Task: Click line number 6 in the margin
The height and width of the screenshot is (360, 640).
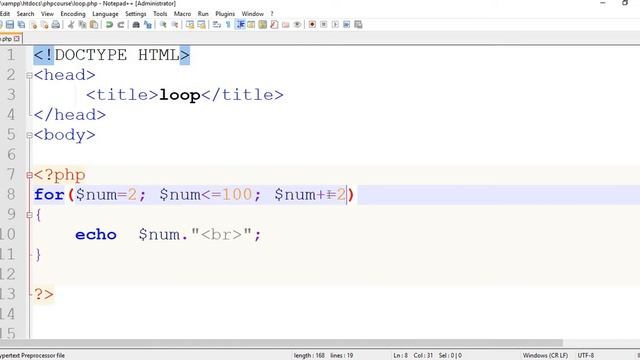Action: pos(11,155)
